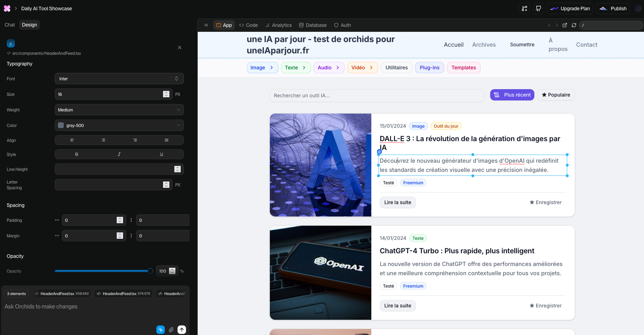Click the blue element selector icon
This screenshot has width=644, height=335.
pos(161,330)
